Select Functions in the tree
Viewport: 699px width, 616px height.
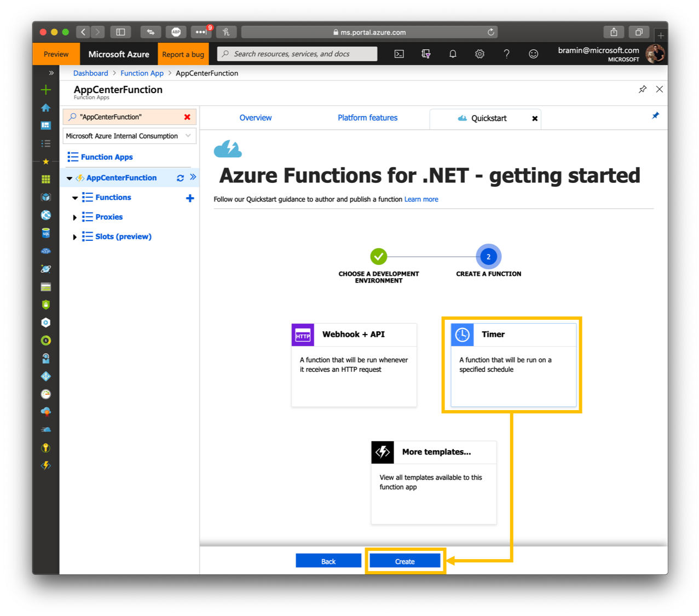point(113,197)
